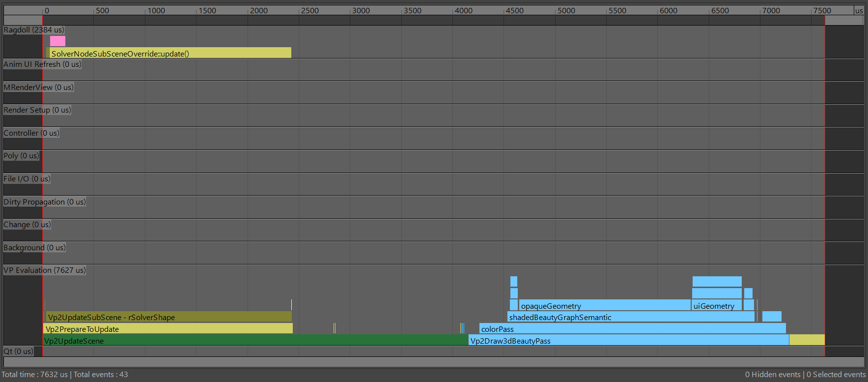Viewport: 868px width, 382px height.
Task: Click the 'us' unit label on the ruler
Action: pos(859,10)
